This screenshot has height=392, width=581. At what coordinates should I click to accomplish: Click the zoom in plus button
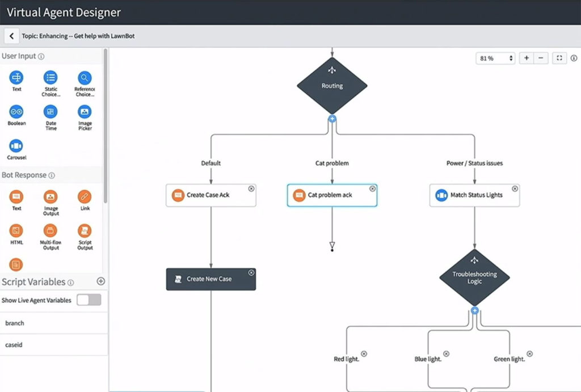pyautogui.click(x=526, y=58)
